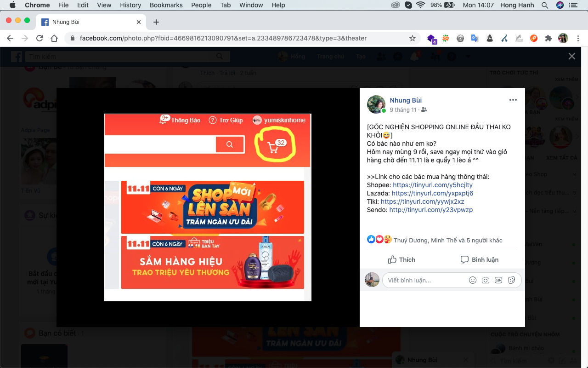588x368 pixels.
Task: Open the Apple menu
Action: pyautogui.click(x=12, y=5)
